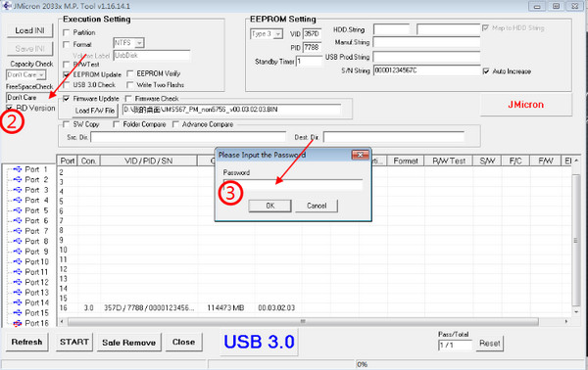This screenshot has height=370, width=588.
Task: Select Port 8 USB icon in the tree
Action: 18,241
